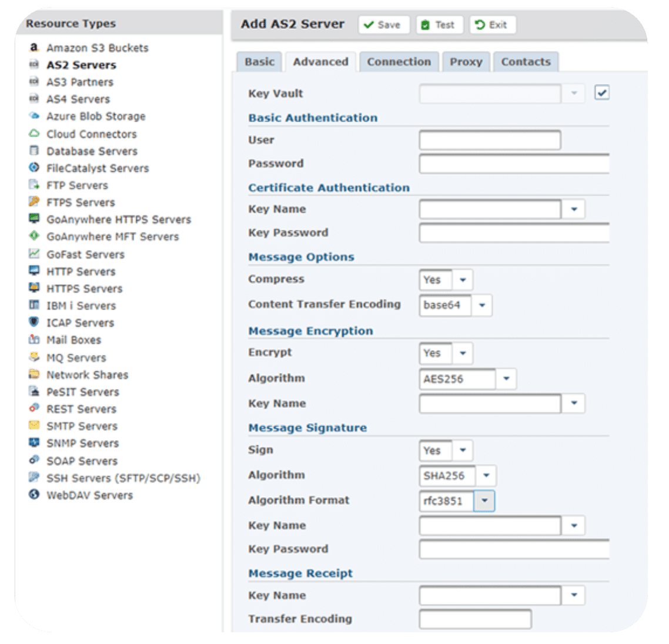Click the Amazon S3 Buckets icon
The width and height of the screenshot is (669, 644).
(34, 48)
